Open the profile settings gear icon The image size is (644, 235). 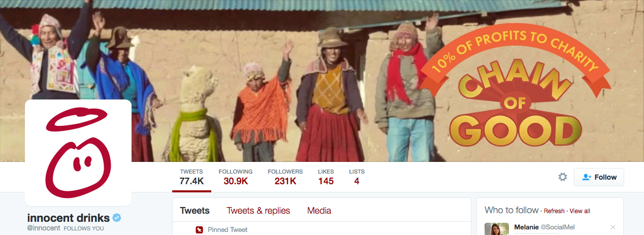(563, 177)
